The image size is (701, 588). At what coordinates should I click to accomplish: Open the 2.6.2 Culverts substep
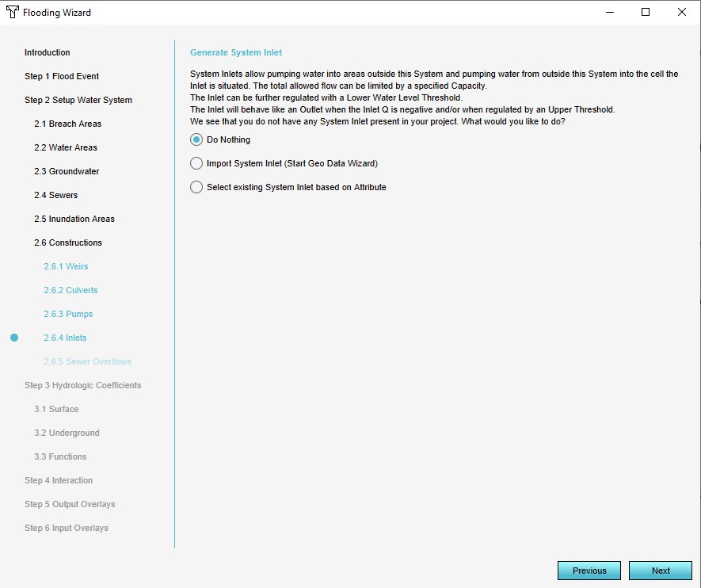click(x=70, y=290)
